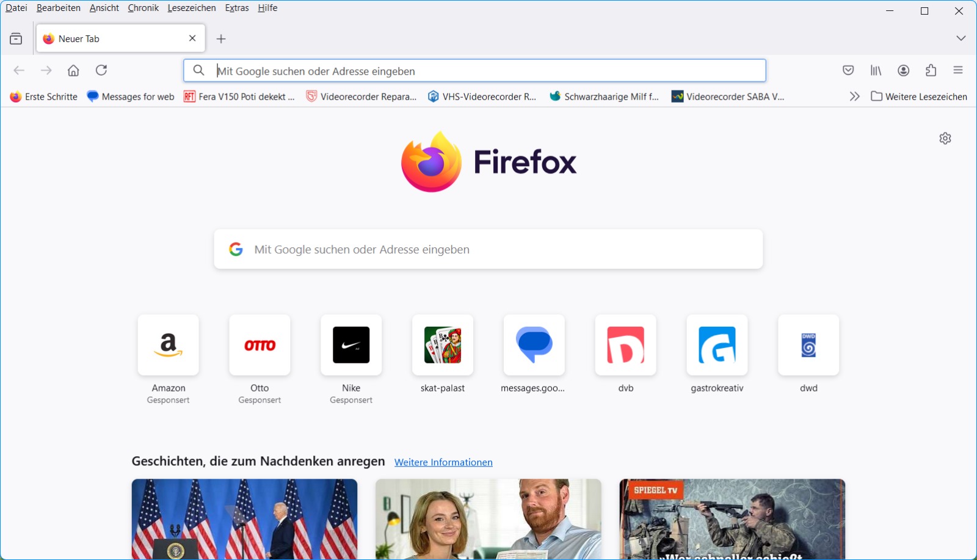977x560 pixels.
Task: Open the list of recent tabs (Firefox View)
Action: coord(16,39)
